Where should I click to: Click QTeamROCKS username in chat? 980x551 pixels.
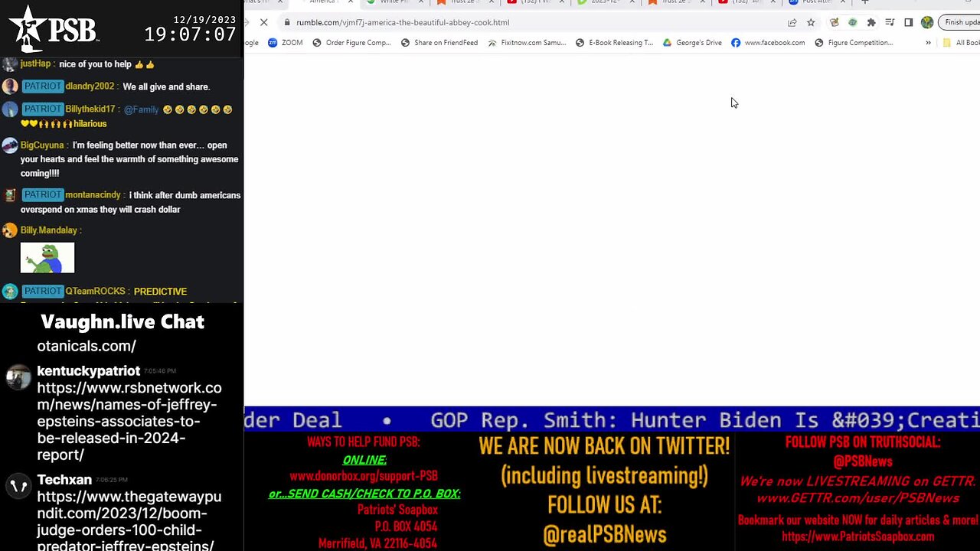click(95, 292)
